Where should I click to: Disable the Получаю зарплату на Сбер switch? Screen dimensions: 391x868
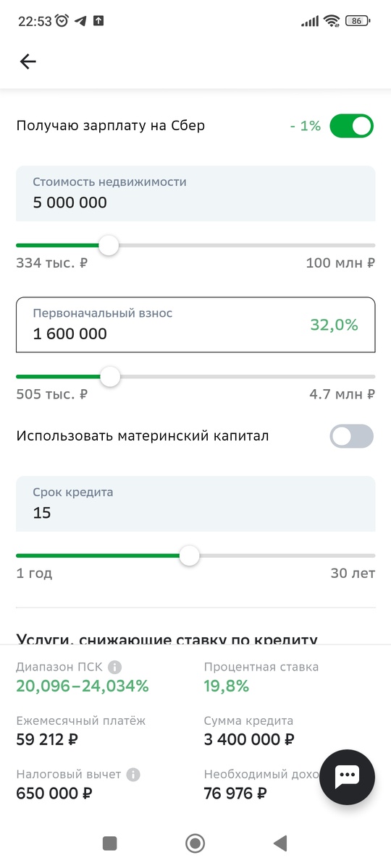[x=351, y=126]
